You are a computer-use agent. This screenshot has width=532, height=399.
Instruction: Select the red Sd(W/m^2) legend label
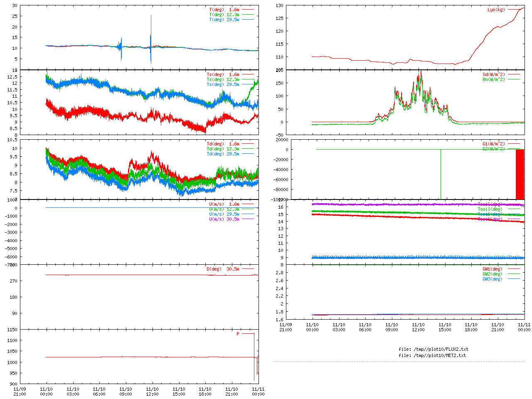click(494, 74)
